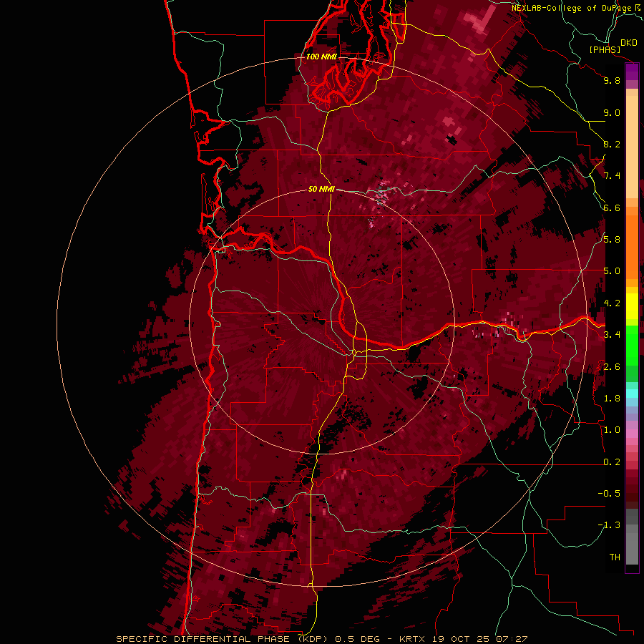Click the DKD legend title
The height and width of the screenshot is (644, 644).
point(629,43)
